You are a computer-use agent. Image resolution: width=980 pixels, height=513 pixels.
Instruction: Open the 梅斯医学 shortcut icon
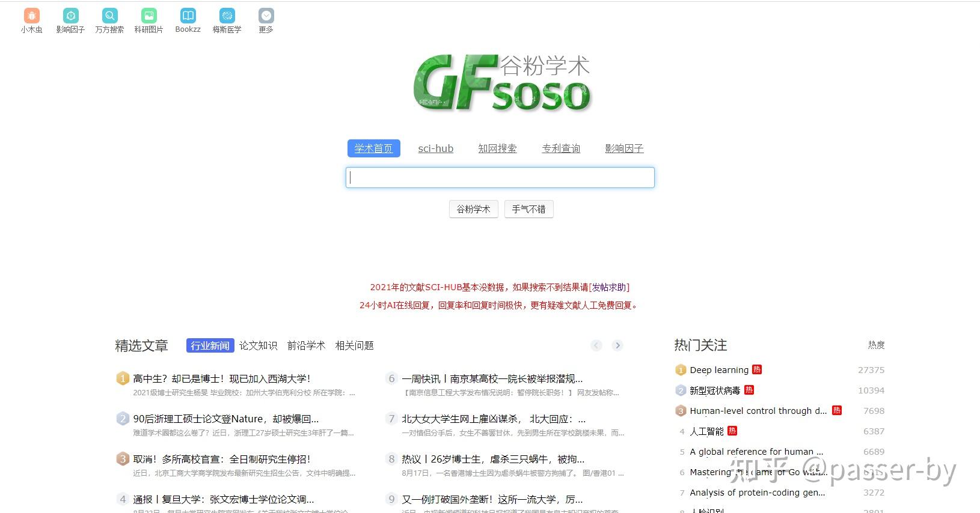point(227,16)
